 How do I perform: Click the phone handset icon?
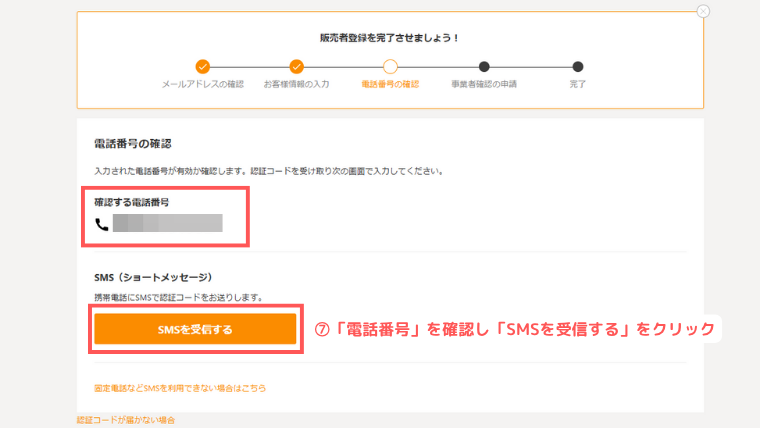coord(101,224)
